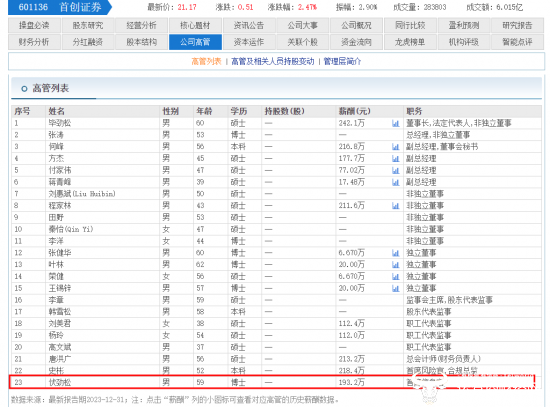
Task: Open the 财务分析 tab
Action: point(34,42)
